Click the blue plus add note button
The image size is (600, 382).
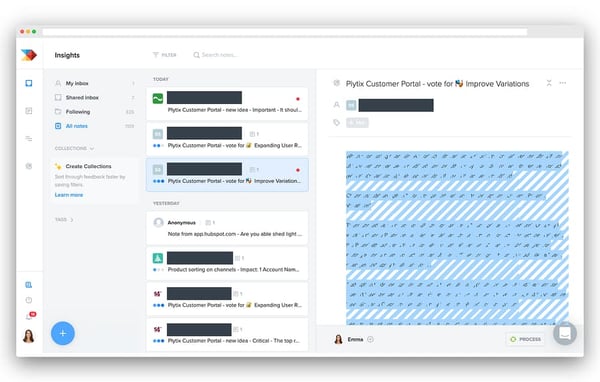63,333
